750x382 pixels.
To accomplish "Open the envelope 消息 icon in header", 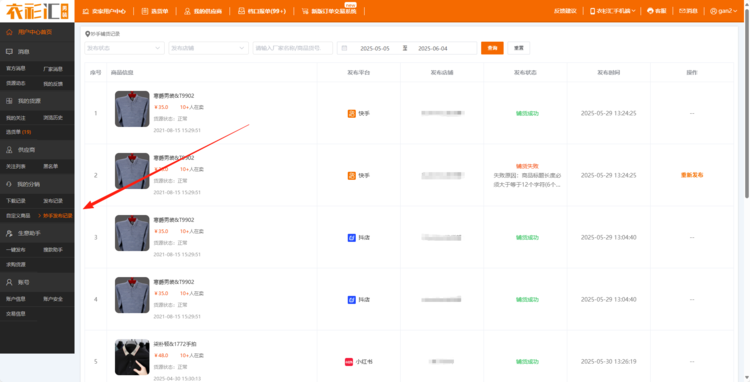I will point(683,11).
